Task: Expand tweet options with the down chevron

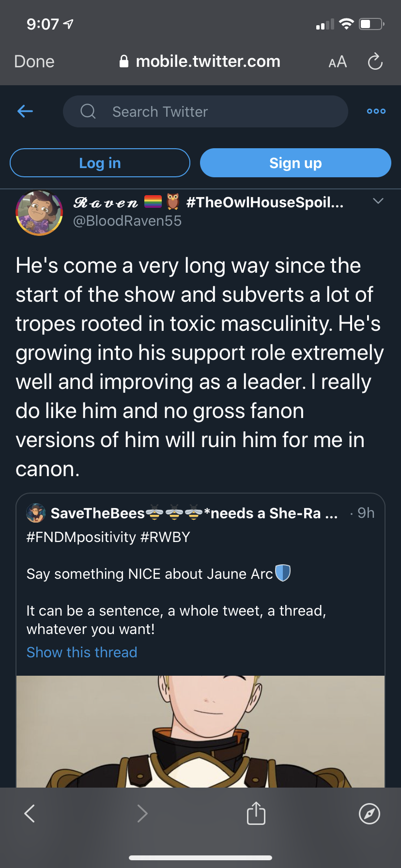Action: 378,201
